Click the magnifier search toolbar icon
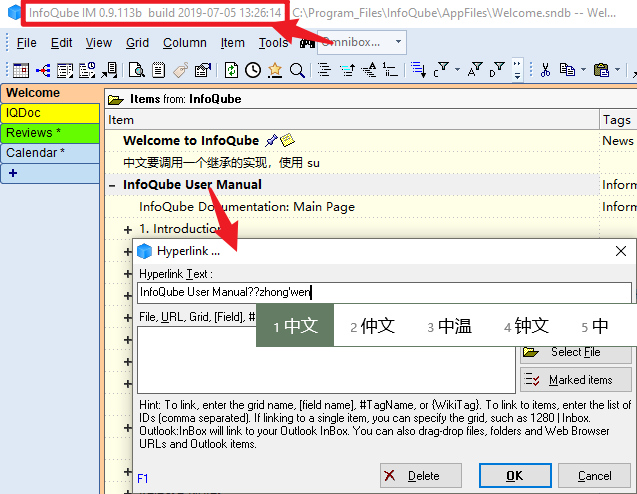This screenshot has height=494, width=637. 297,70
